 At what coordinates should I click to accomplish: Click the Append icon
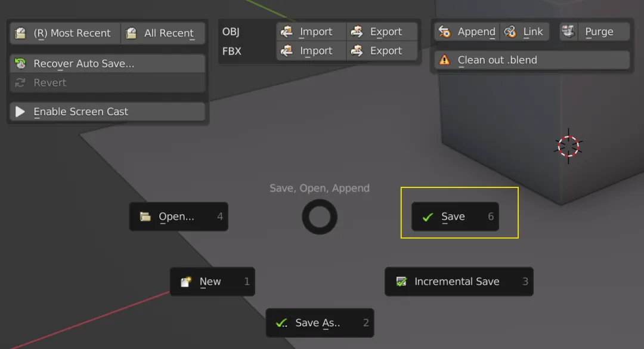pos(444,32)
